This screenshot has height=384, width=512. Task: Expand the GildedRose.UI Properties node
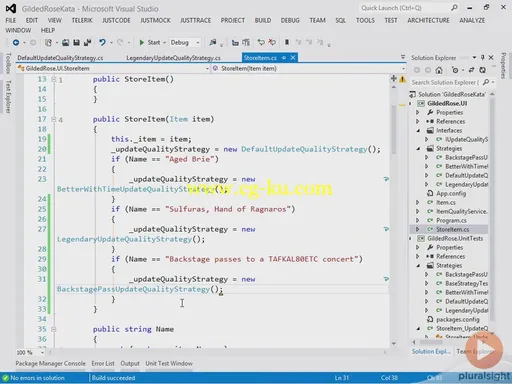point(418,112)
